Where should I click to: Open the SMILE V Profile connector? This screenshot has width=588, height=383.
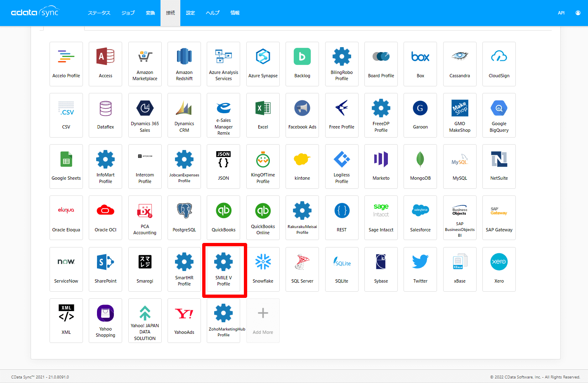pyautogui.click(x=223, y=269)
